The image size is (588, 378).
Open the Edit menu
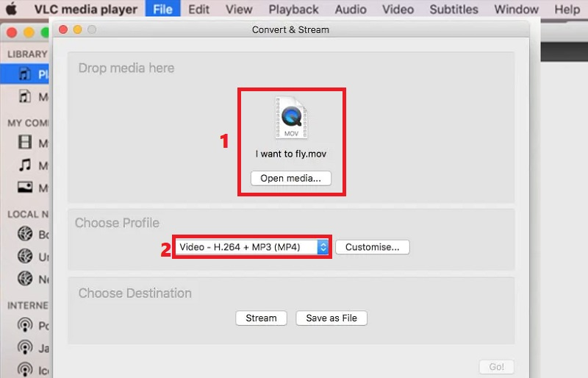coord(198,9)
